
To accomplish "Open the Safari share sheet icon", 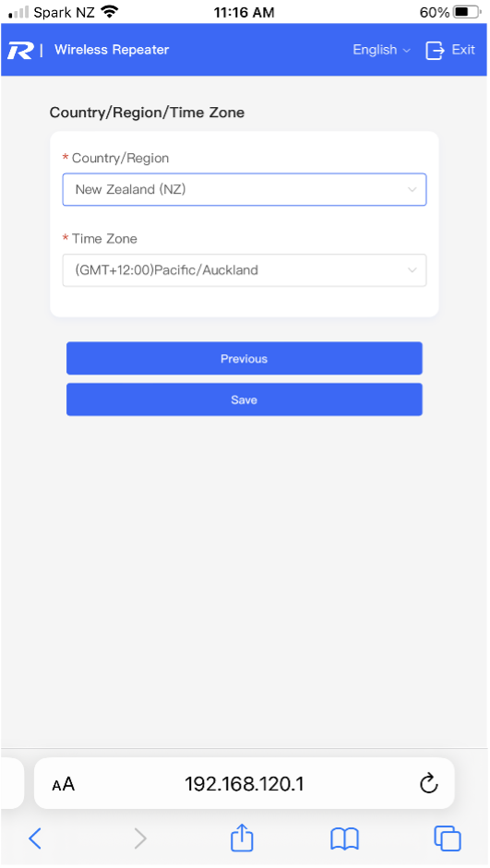I will (242, 837).
